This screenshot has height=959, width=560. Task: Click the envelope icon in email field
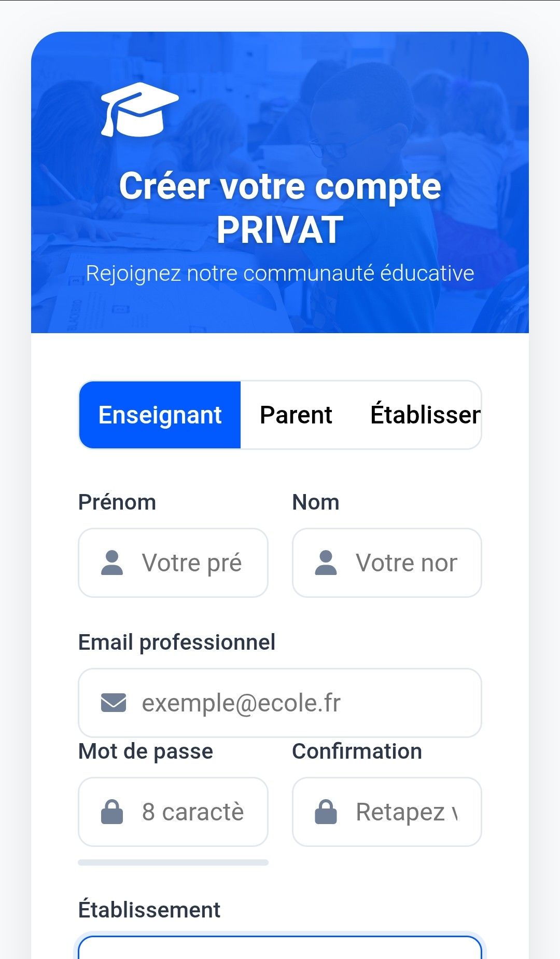click(x=114, y=703)
